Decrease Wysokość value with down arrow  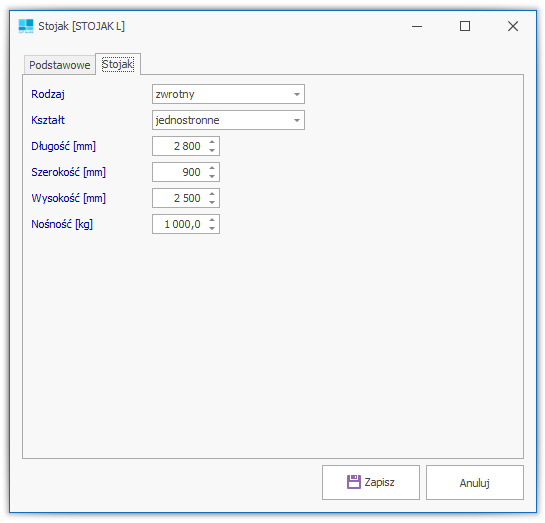pyautogui.click(x=212, y=203)
